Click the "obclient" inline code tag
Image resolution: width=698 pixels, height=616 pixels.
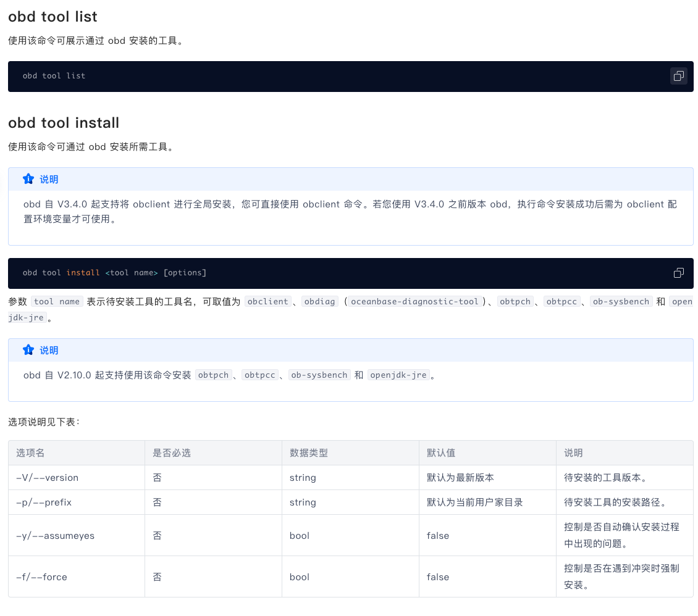click(267, 301)
